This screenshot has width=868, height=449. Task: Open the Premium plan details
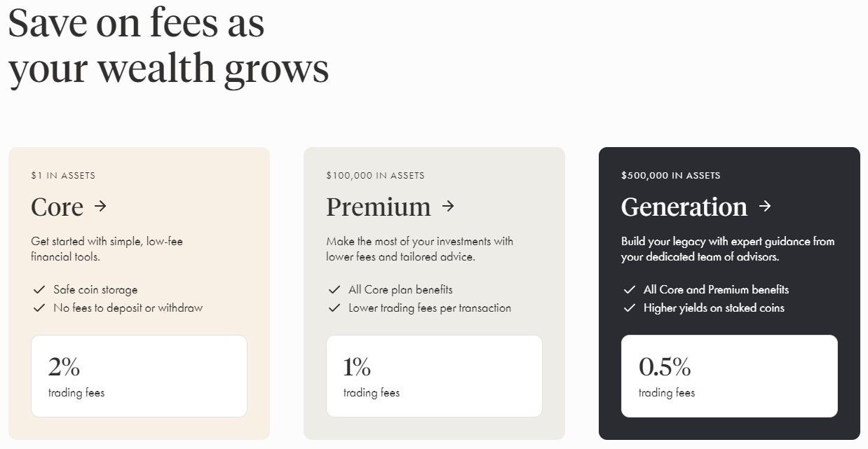pos(378,207)
